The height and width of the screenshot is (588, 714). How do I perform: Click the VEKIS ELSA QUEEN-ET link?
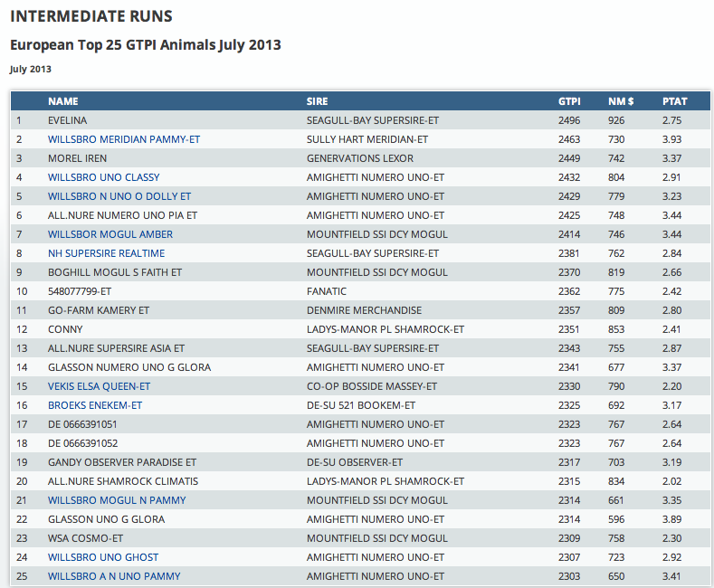[x=99, y=386]
